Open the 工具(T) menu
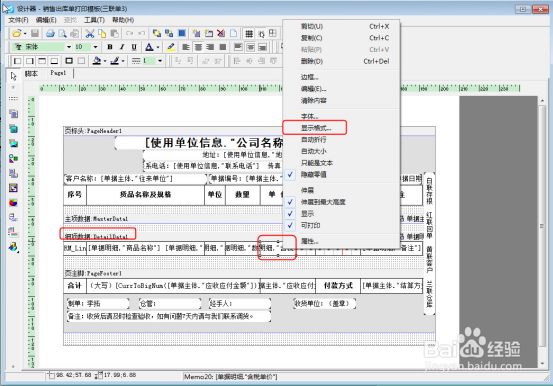The width and height of the screenshot is (553, 386). tap(94, 20)
